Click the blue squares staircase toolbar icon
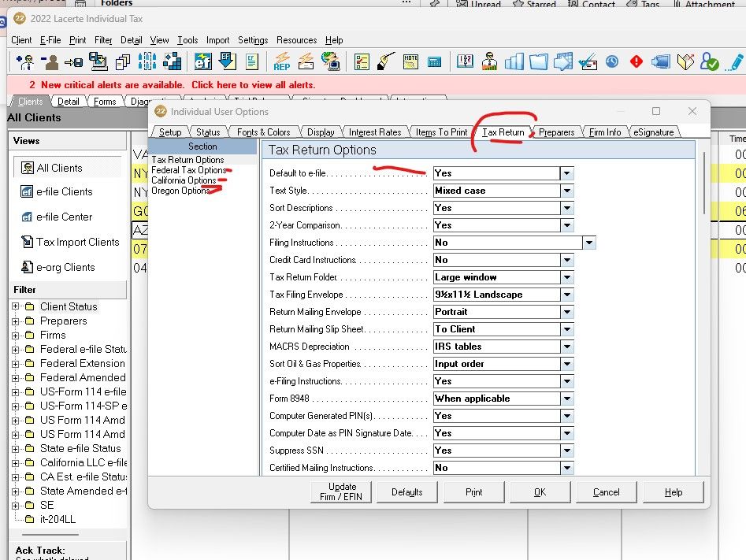Screen dimensions: 746x560 click(173, 62)
